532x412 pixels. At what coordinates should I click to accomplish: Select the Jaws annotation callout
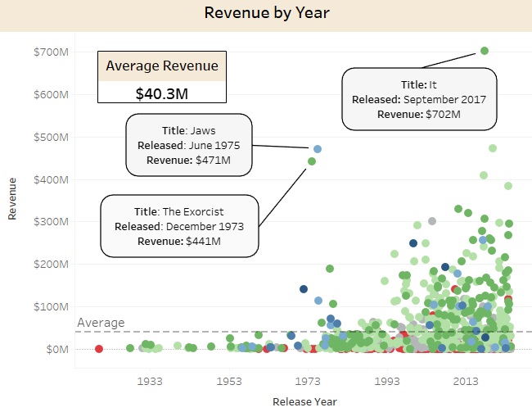[189, 144]
